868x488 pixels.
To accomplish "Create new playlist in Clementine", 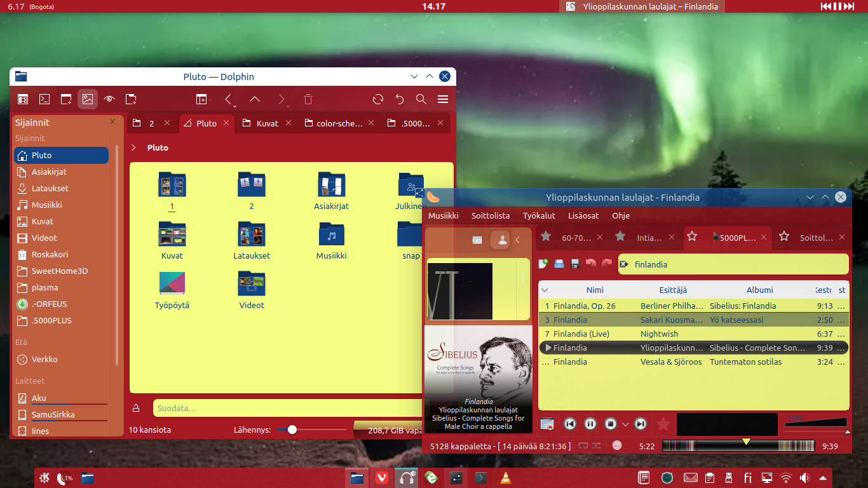I will (544, 264).
